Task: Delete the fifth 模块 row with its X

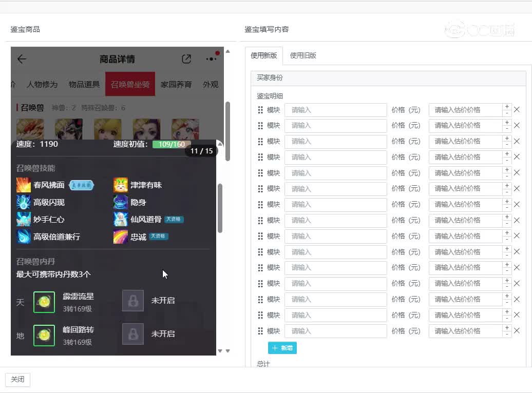Action: 517,172
